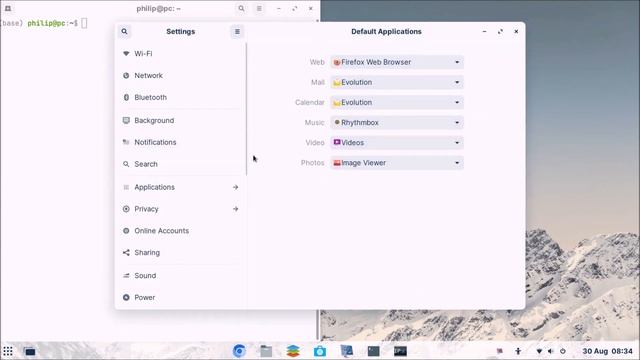Open Search settings panel
Image resolution: width=640 pixels, height=360 pixels.
click(180, 164)
